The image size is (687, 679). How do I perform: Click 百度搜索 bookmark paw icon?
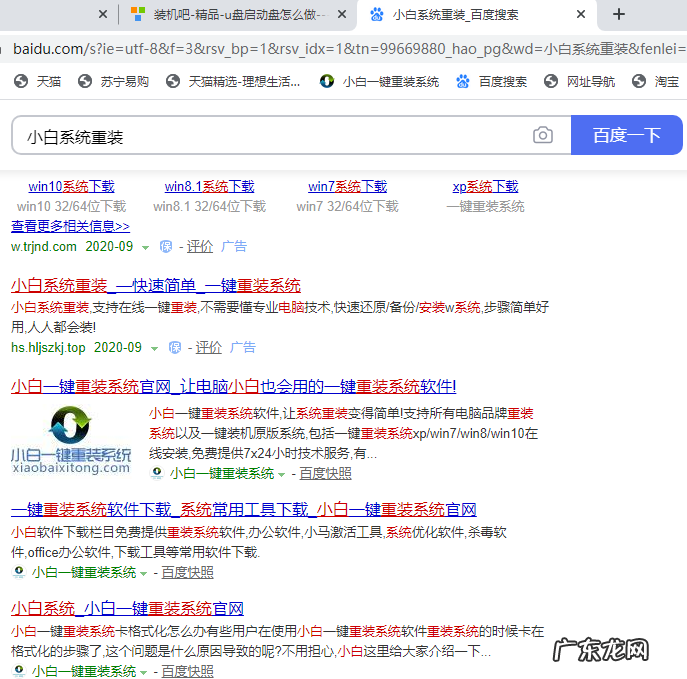tap(463, 81)
